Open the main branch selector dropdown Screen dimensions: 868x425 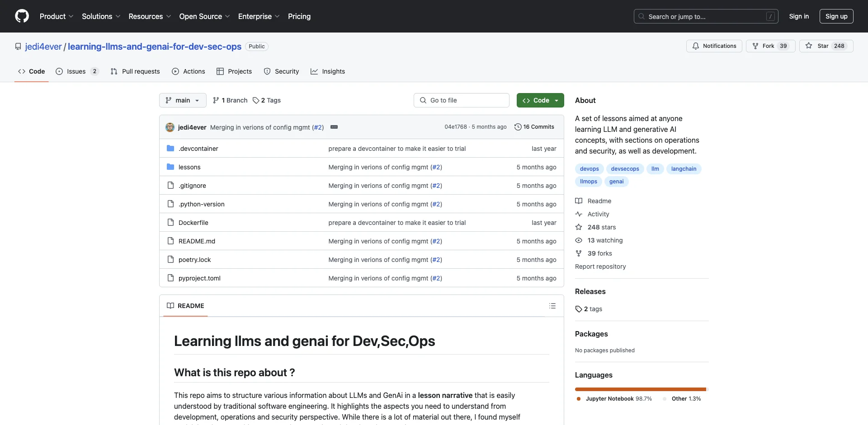click(x=183, y=100)
